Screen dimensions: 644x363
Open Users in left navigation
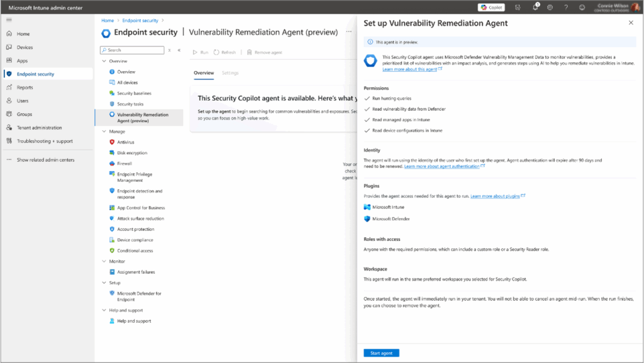point(23,101)
